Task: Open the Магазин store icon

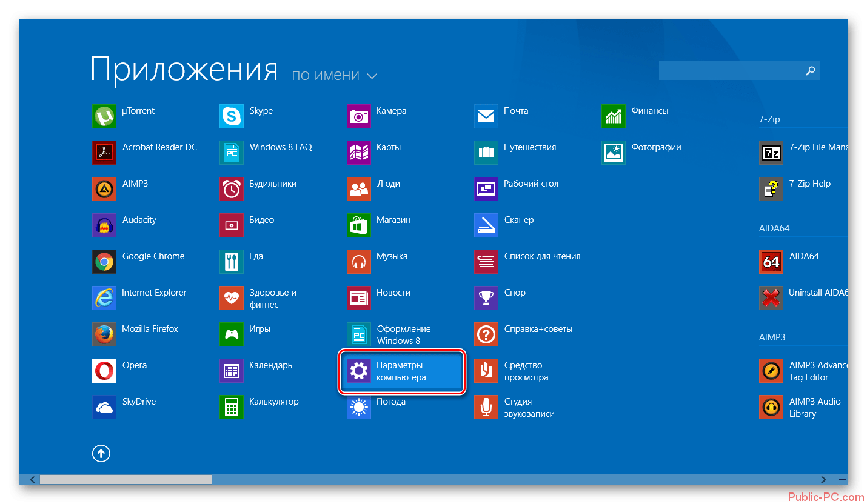Action: (x=358, y=225)
